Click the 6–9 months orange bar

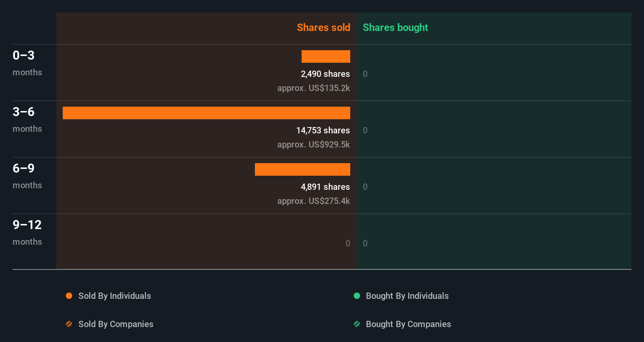[x=302, y=169]
